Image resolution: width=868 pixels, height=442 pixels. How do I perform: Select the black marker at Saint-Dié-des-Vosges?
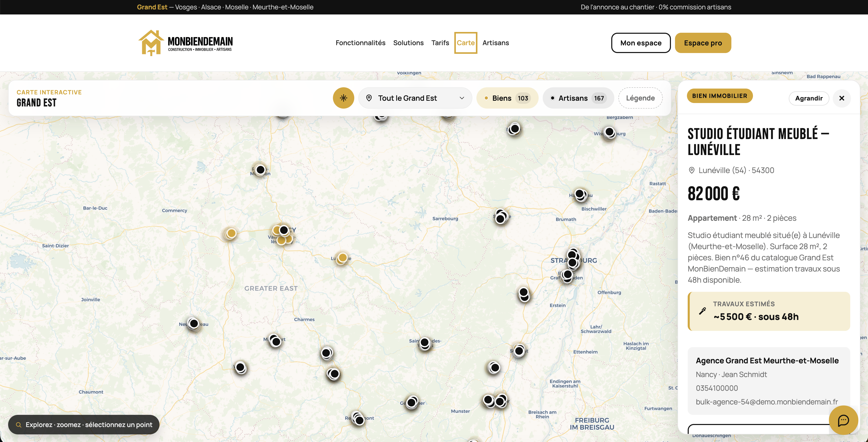coord(425,343)
